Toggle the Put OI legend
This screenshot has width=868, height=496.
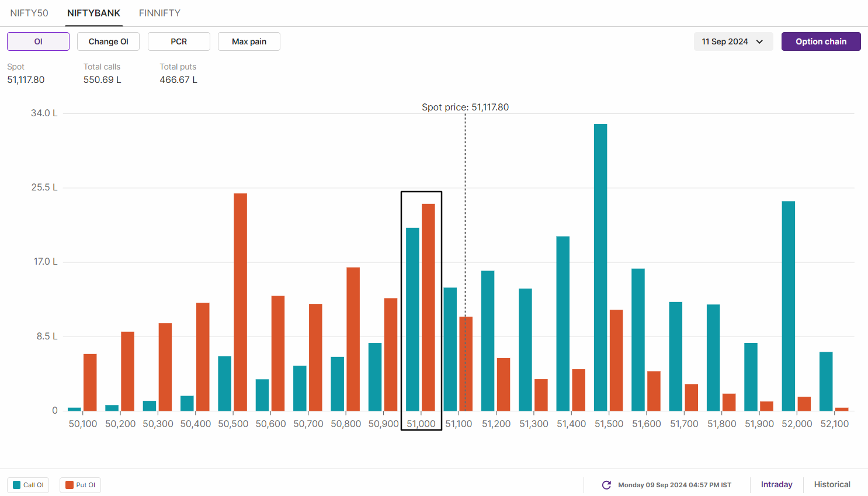tap(80, 485)
